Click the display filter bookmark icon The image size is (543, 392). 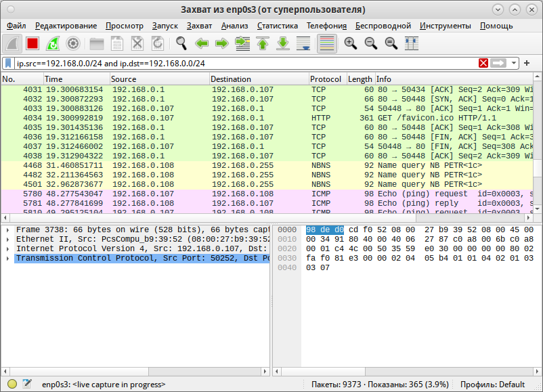[8, 64]
